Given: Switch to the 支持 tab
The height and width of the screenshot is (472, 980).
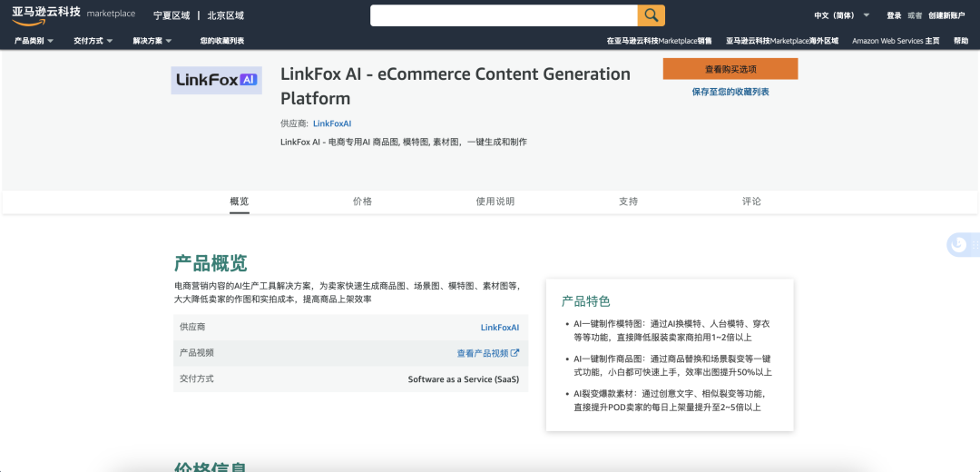Looking at the screenshot, I should [628, 202].
